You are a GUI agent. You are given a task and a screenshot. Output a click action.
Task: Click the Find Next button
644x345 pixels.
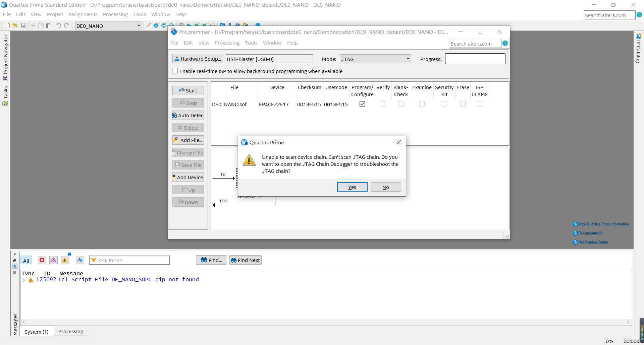(x=246, y=260)
